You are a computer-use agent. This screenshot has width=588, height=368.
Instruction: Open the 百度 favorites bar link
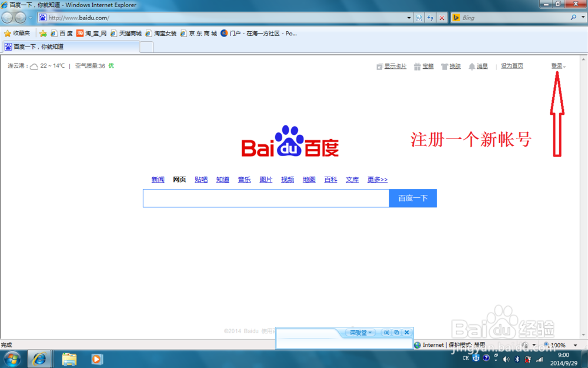coord(62,34)
